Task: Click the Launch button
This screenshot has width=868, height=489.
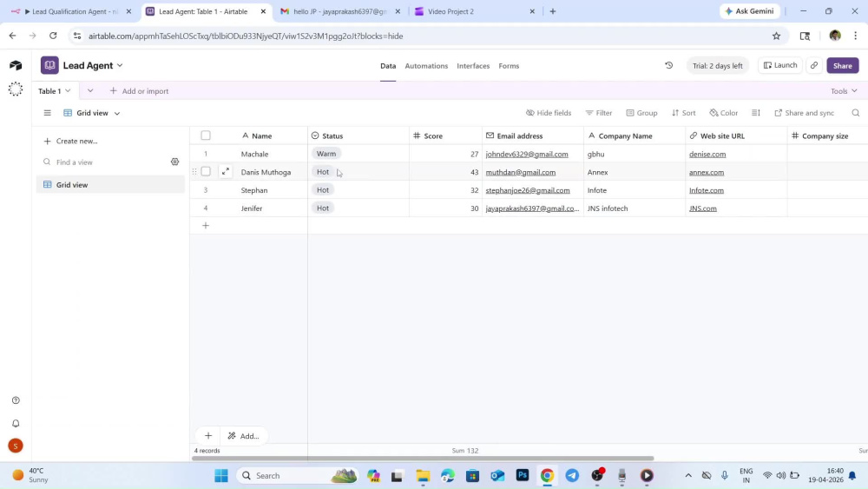Action: point(780,65)
